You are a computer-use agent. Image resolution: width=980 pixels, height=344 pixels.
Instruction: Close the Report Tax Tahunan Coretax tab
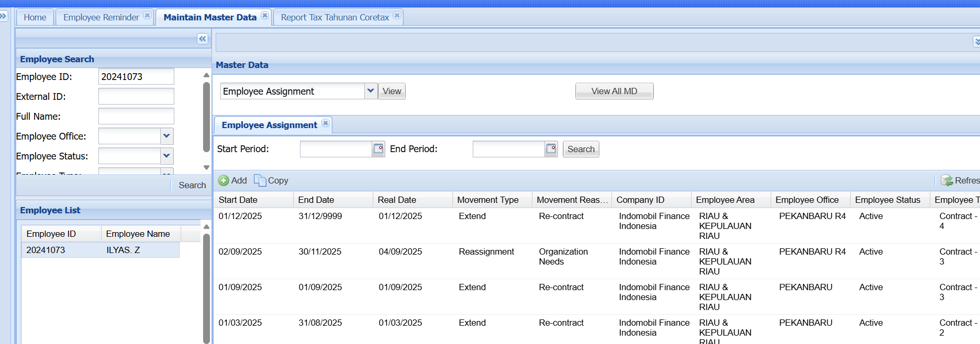pos(397,16)
